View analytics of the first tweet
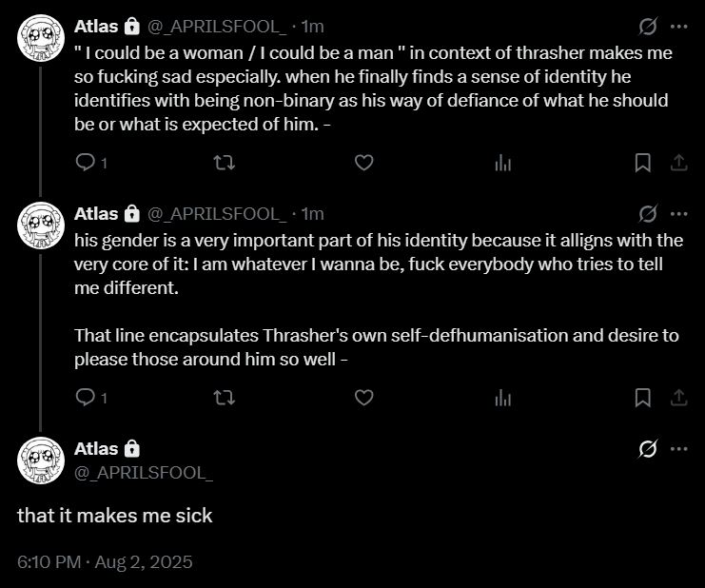The image size is (705, 588). pyautogui.click(x=502, y=163)
